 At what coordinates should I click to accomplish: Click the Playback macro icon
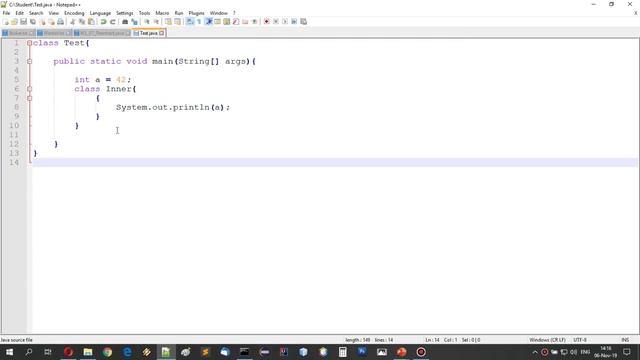tap(285, 22)
